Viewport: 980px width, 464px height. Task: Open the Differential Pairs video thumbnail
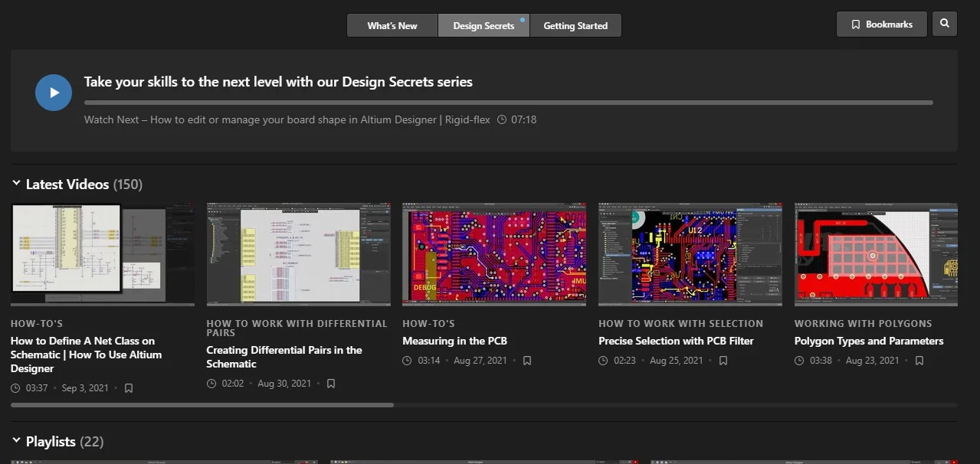(x=298, y=254)
